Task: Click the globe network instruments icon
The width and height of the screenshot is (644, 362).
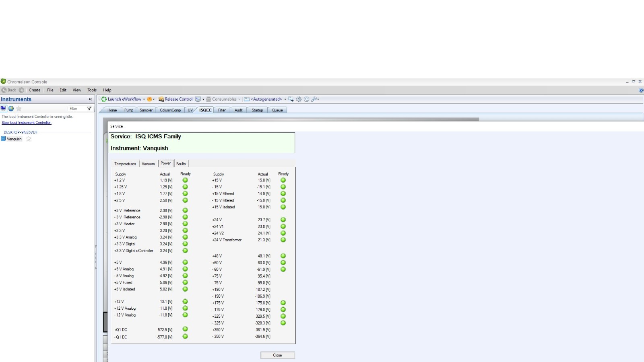Action: [11, 109]
